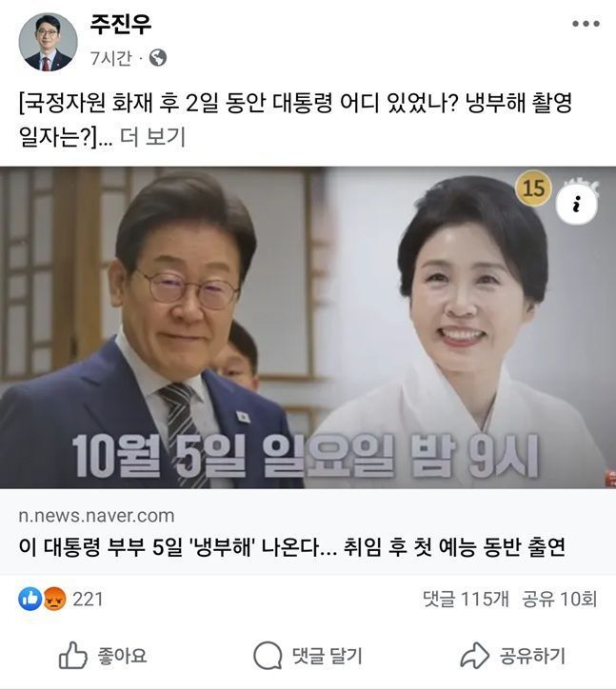Open the 댓글 115개 comments count
This screenshot has width=616, height=690.
click(466, 599)
